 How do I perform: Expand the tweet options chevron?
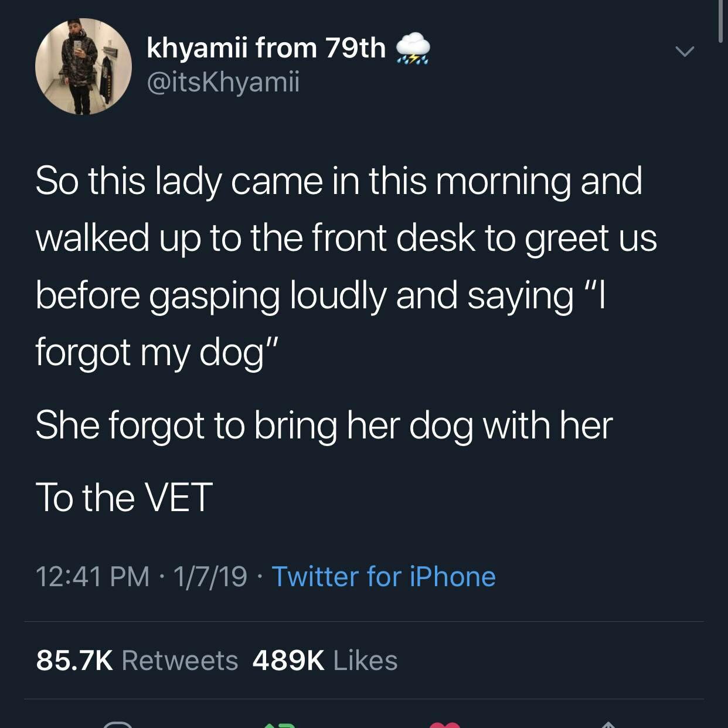[684, 52]
